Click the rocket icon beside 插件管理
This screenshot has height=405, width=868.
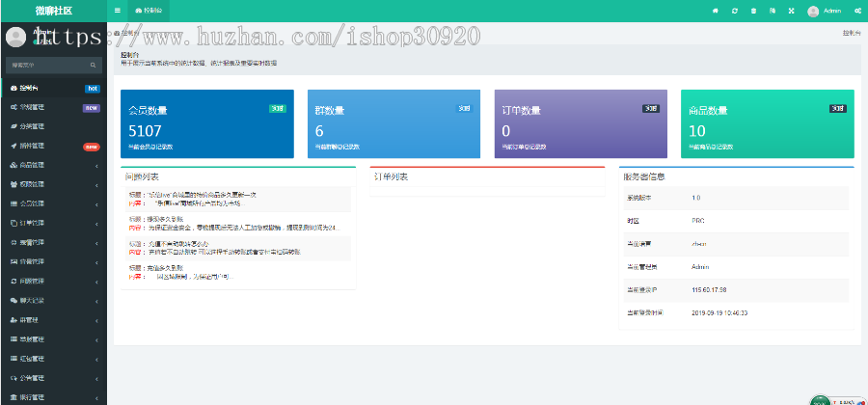coord(14,146)
